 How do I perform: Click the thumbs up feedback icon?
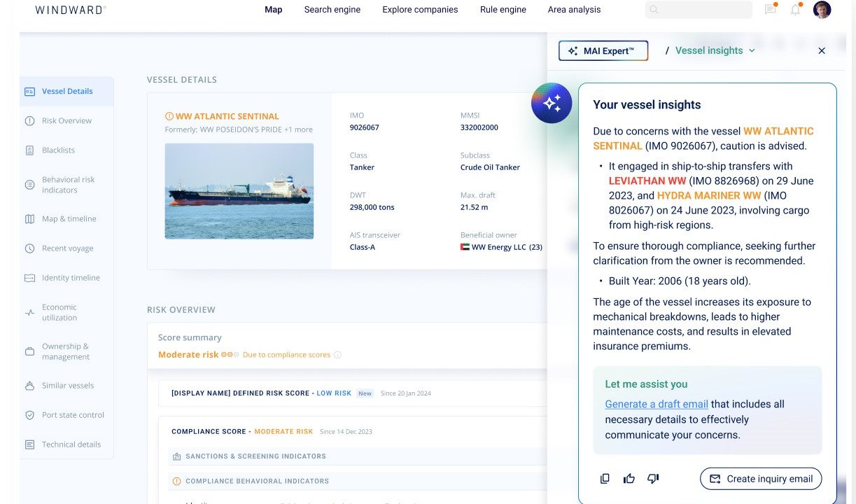[629, 479]
